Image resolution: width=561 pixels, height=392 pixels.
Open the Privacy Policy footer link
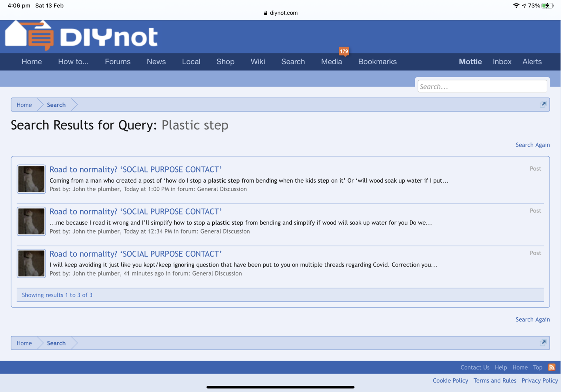(539, 380)
